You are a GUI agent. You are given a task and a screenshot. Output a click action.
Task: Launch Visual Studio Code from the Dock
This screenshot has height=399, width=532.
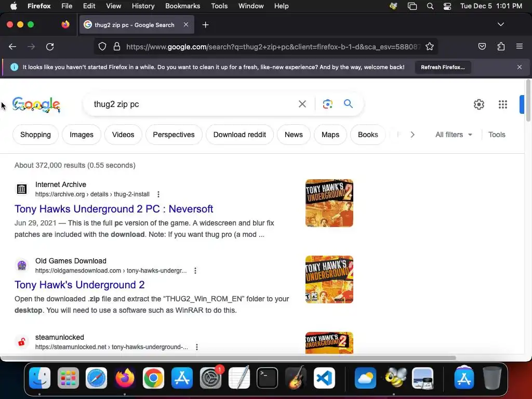tap(324, 378)
